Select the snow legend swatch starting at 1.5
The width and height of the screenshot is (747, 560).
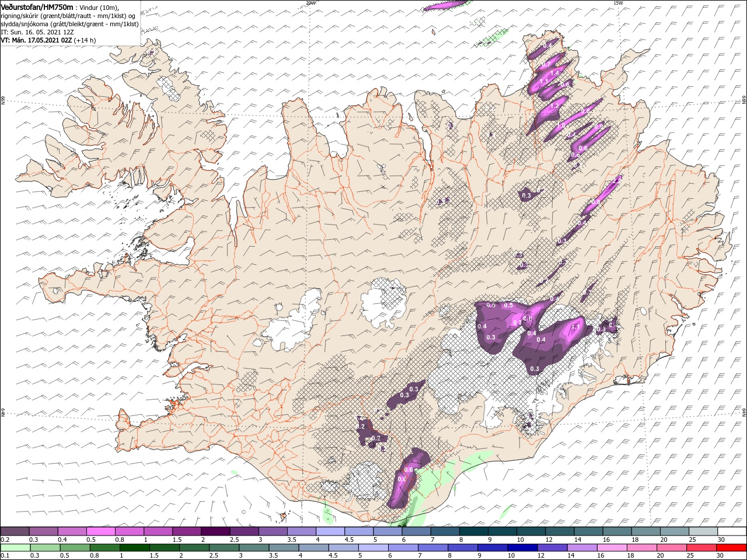187,531
